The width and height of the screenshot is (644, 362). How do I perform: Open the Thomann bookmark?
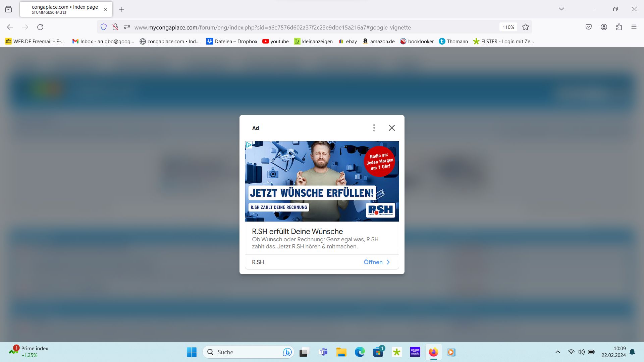click(x=453, y=41)
